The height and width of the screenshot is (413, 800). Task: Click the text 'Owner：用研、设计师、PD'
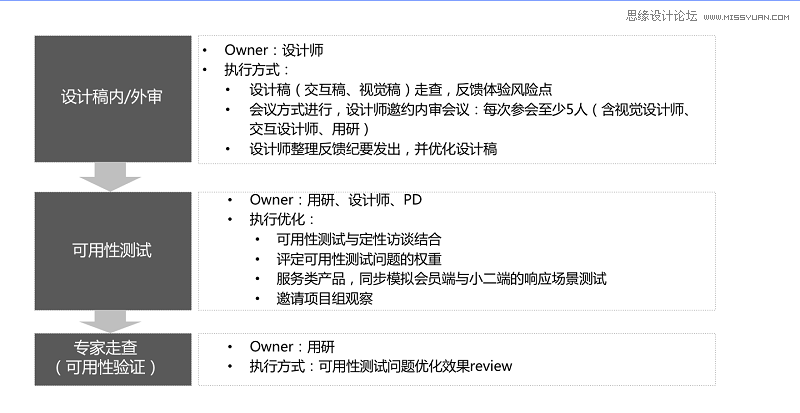tap(336, 200)
